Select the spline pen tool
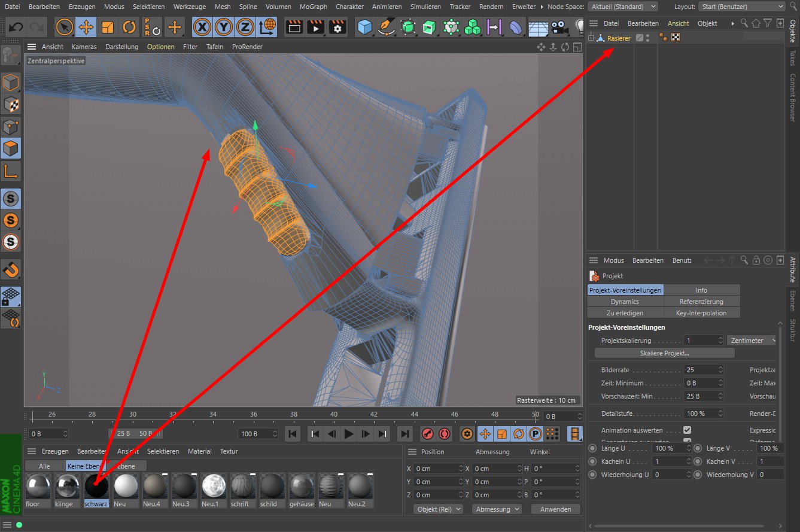800x532 pixels. (387, 27)
